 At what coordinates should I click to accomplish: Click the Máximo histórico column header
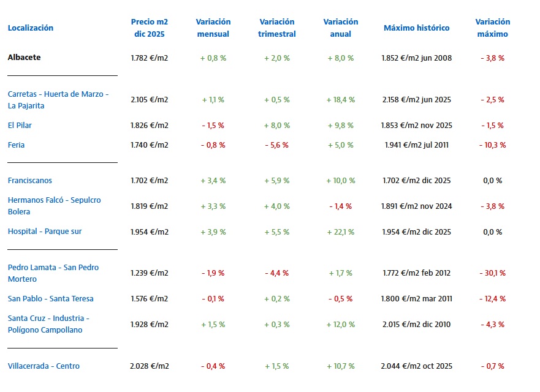click(417, 28)
